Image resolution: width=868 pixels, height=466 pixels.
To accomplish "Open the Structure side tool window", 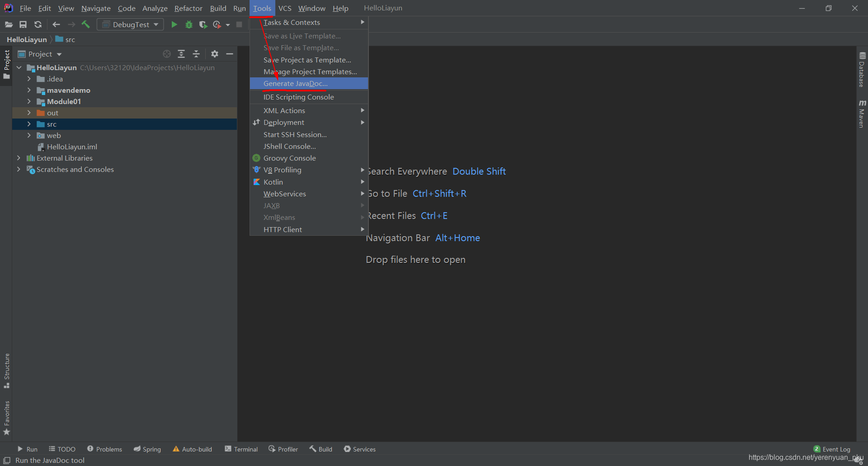I will (7, 371).
